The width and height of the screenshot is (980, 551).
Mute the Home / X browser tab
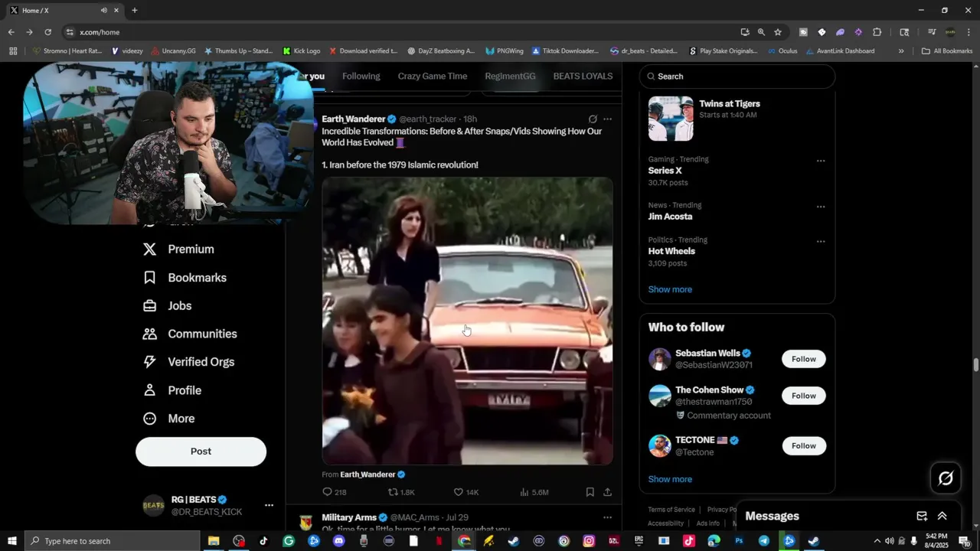tap(104, 10)
